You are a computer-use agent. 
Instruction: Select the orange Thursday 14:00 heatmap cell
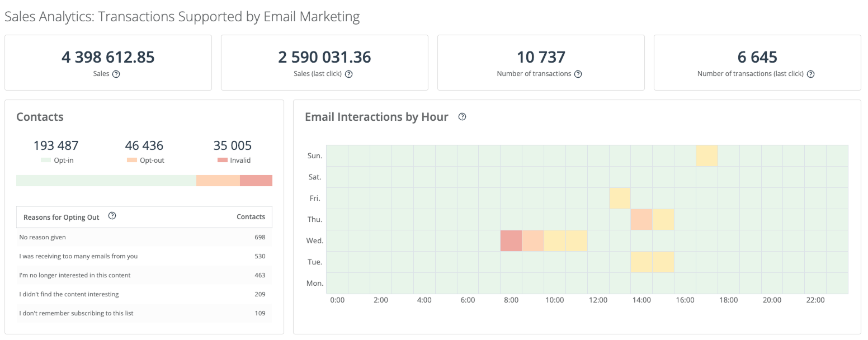(x=641, y=219)
